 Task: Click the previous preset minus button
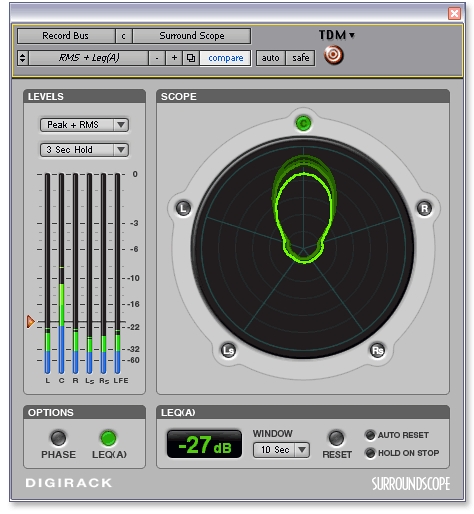(x=157, y=58)
